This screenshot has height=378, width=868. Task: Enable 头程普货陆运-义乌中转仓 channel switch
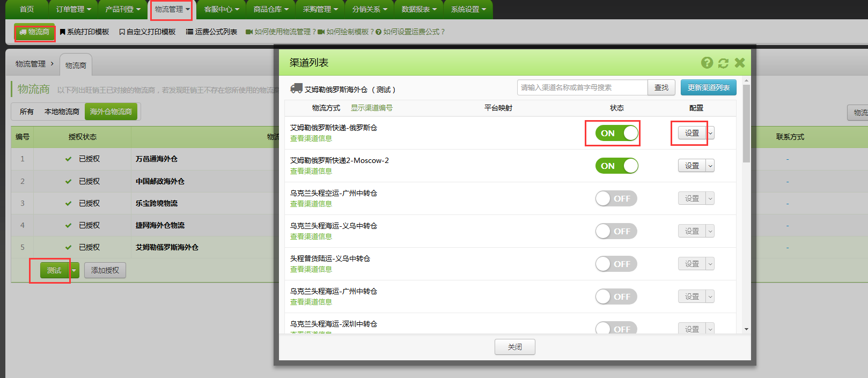[x=616, y=264]
